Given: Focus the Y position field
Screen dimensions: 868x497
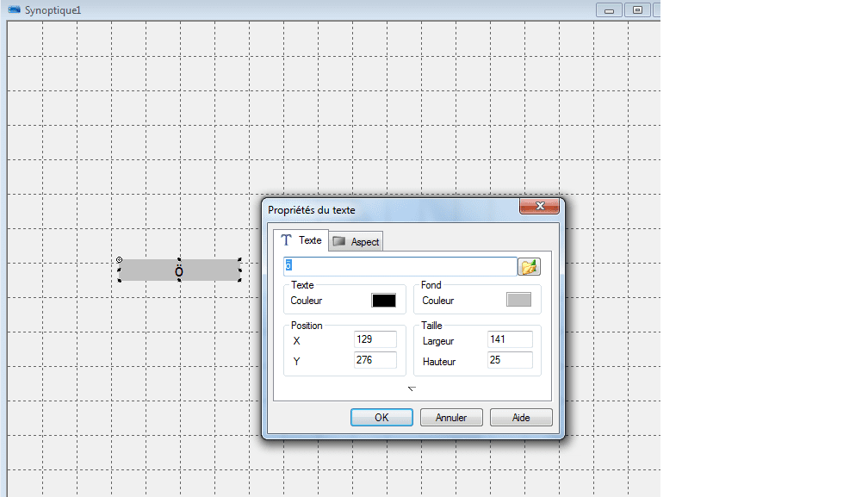Looking at the screenshot, I should click(375, 360).
